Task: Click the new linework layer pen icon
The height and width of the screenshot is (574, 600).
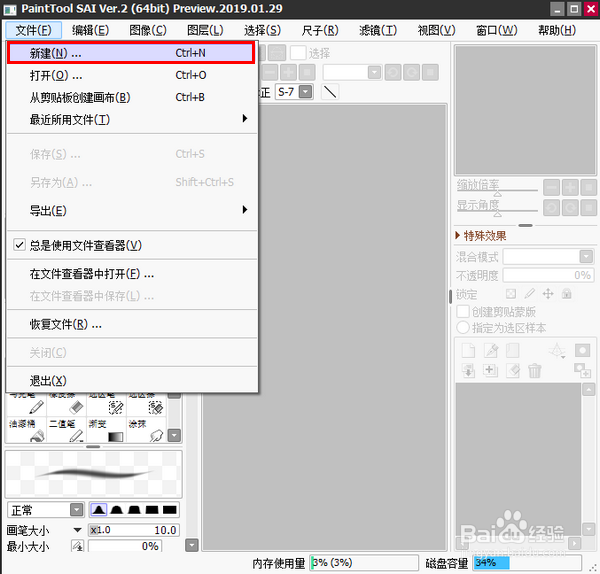Action: point(491,350)
